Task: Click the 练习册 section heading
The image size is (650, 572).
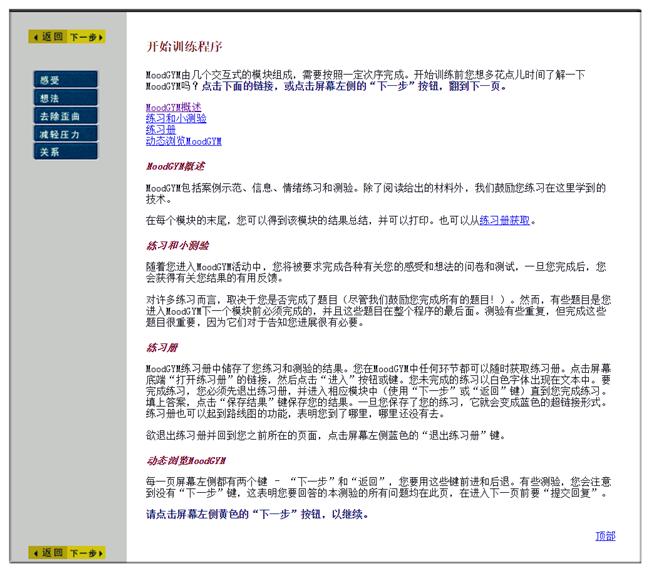Action: tap(162, 347)
